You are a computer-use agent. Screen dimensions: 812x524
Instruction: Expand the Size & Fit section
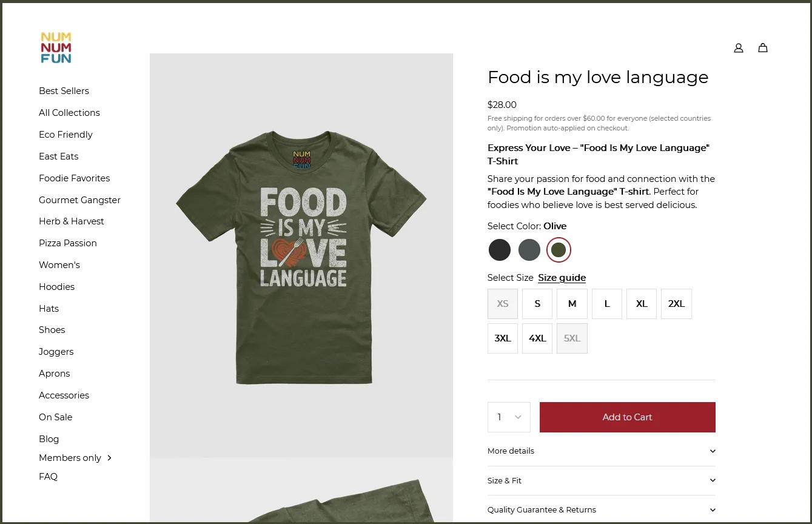pyautogui.click(x=601, y=480)
